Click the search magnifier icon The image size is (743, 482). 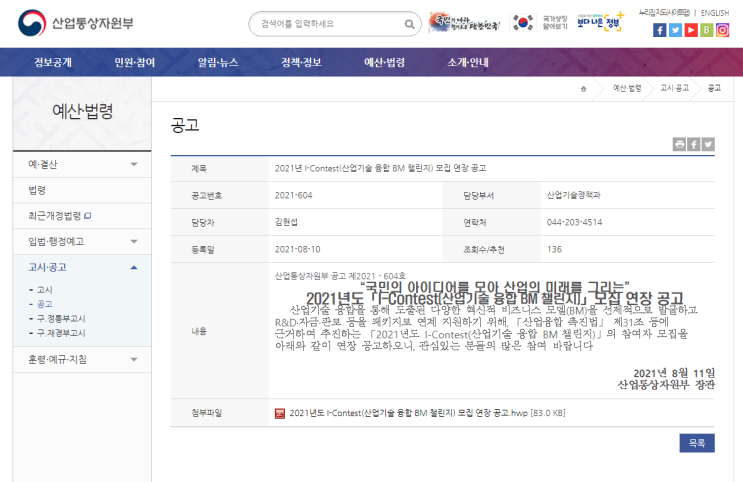tap(409, 24)
